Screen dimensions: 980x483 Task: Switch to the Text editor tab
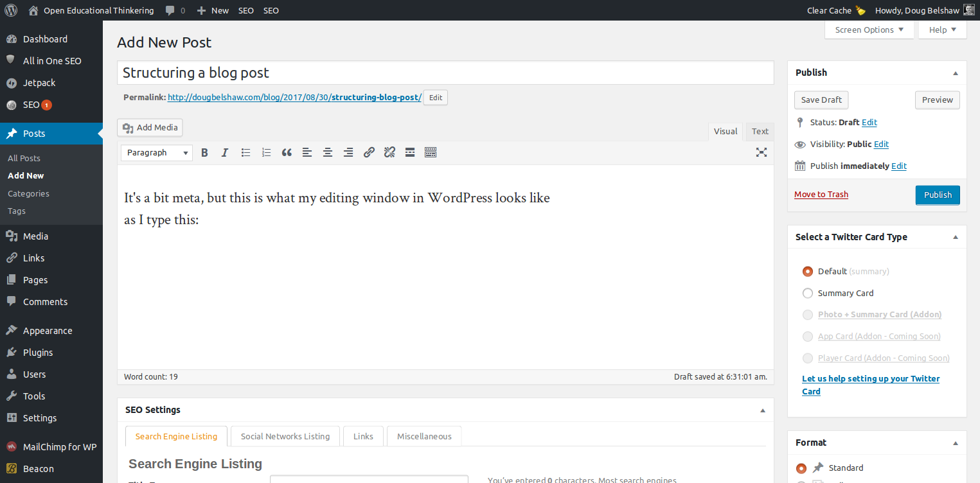pos(759,131)
